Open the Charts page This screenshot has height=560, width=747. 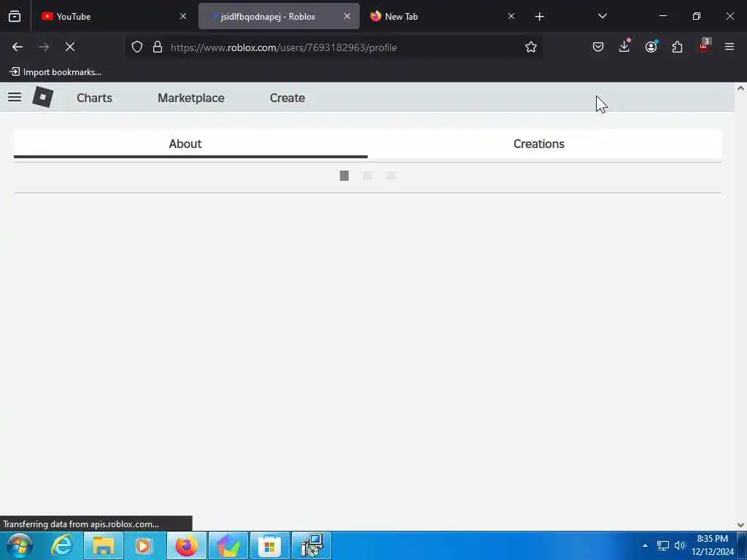point(94,98)
